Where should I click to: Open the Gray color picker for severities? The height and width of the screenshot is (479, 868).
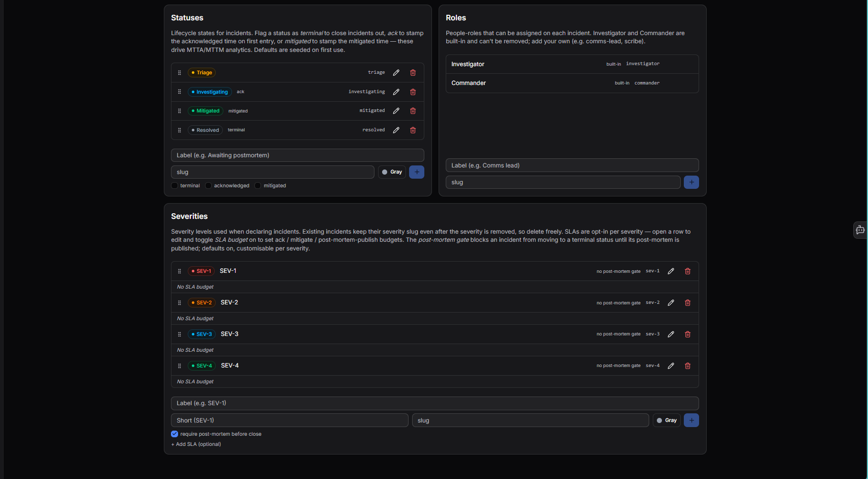tap(667, 420)
